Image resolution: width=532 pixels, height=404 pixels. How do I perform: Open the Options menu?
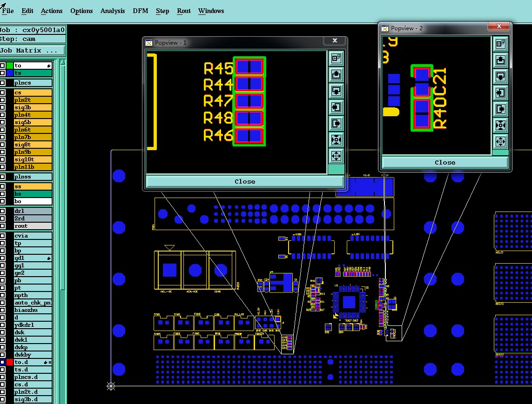(x=81, y=11)
